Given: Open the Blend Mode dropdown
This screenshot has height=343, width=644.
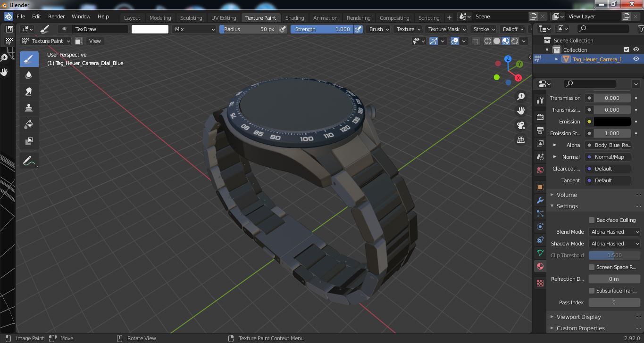Looking at the screenshot, I should (614, 232).
